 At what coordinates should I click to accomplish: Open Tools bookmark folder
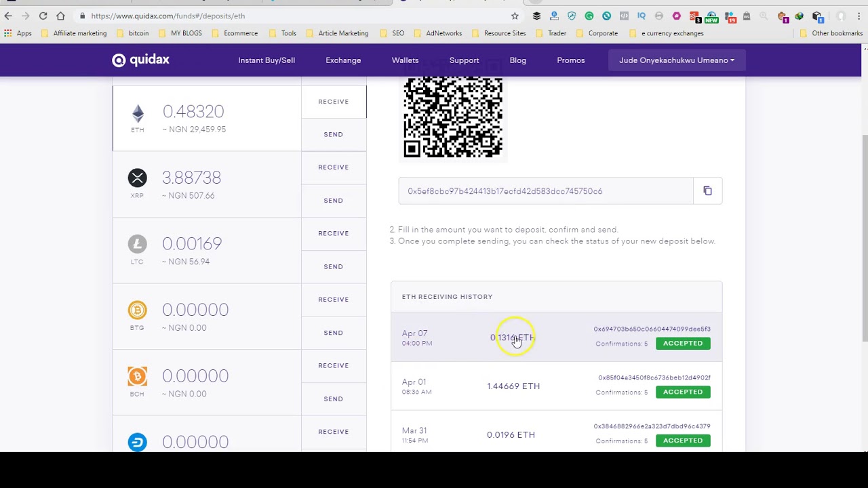click(282, 33)
